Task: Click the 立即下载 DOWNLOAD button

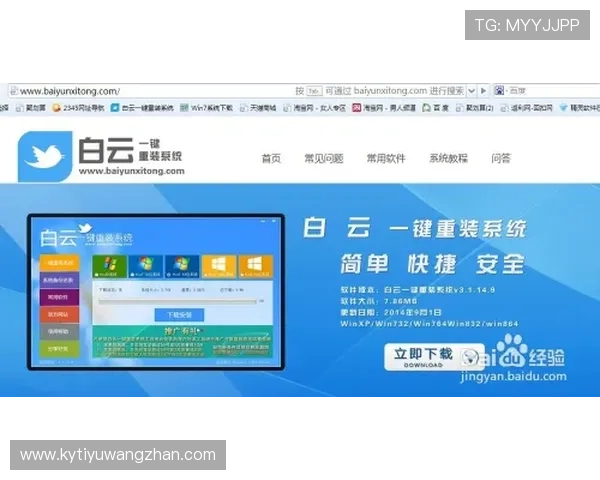Action: tap(434, 357)
